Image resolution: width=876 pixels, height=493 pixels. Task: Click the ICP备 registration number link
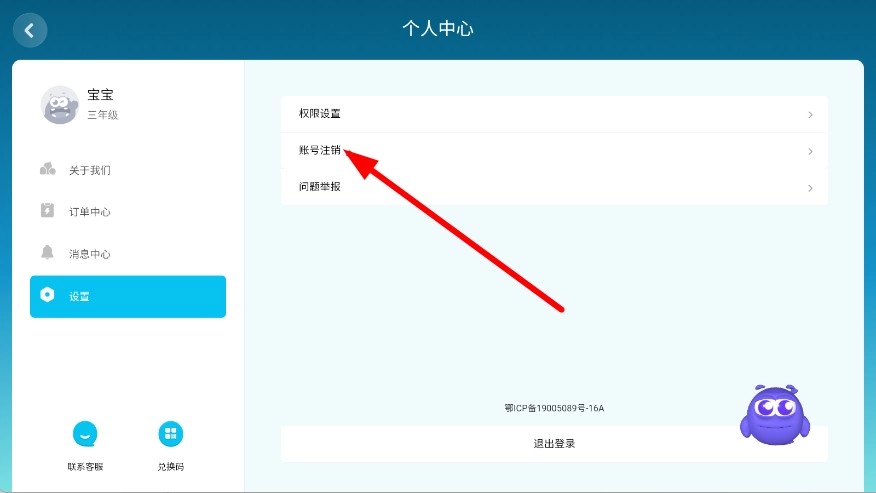(554, 408)
